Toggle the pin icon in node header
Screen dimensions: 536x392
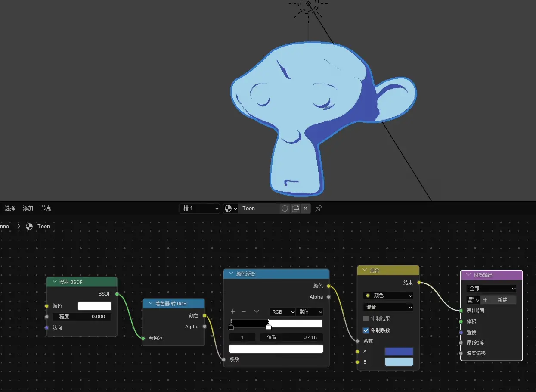(x=319, y=208)
